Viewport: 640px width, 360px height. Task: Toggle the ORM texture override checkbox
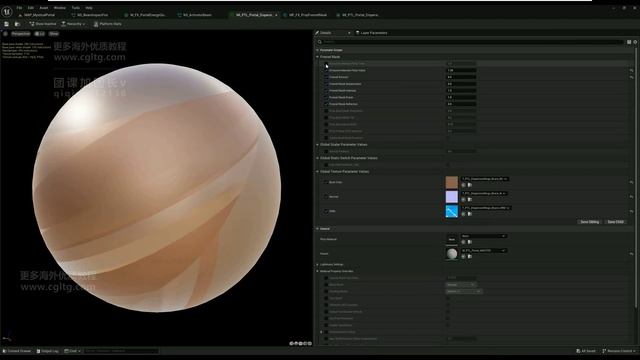coord(326,211)
